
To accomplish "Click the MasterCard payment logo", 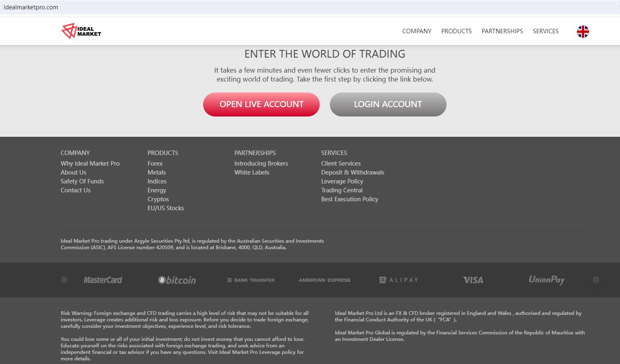I will (x=103, y=280).
